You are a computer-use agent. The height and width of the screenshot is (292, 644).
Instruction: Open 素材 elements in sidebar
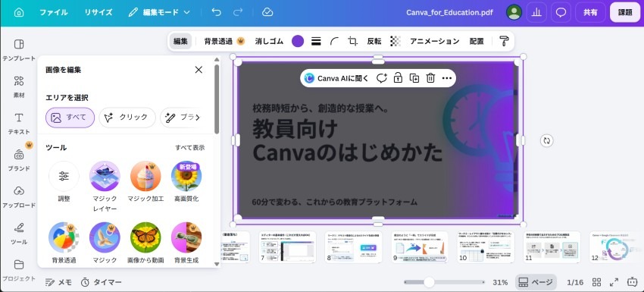pyautogui.click(x=19, y=86)
